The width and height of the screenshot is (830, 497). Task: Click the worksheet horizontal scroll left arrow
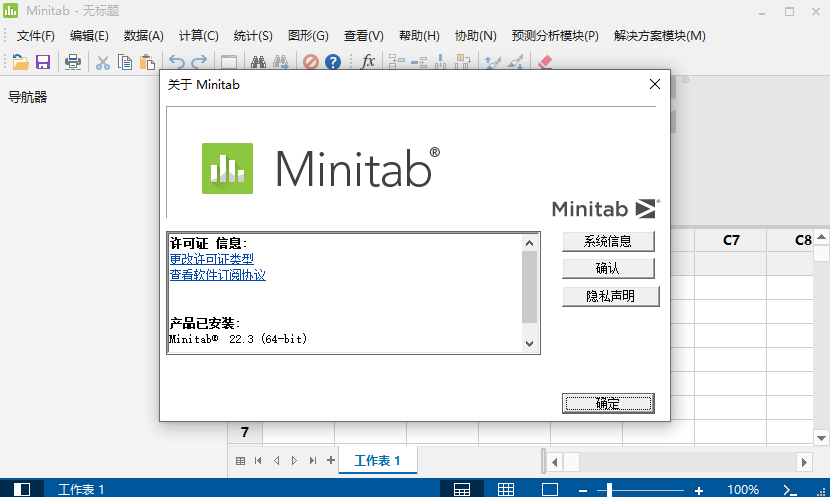(x=554, y=462)
